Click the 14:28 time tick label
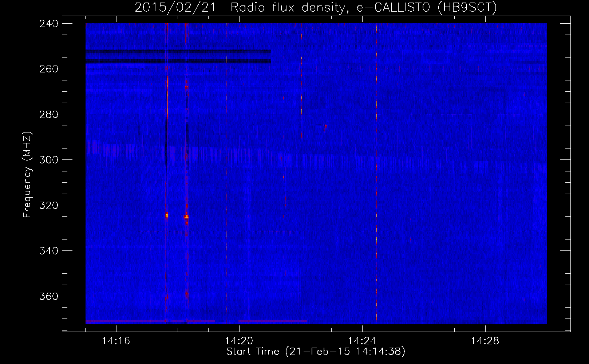589x364 pixels. (485, 341)
